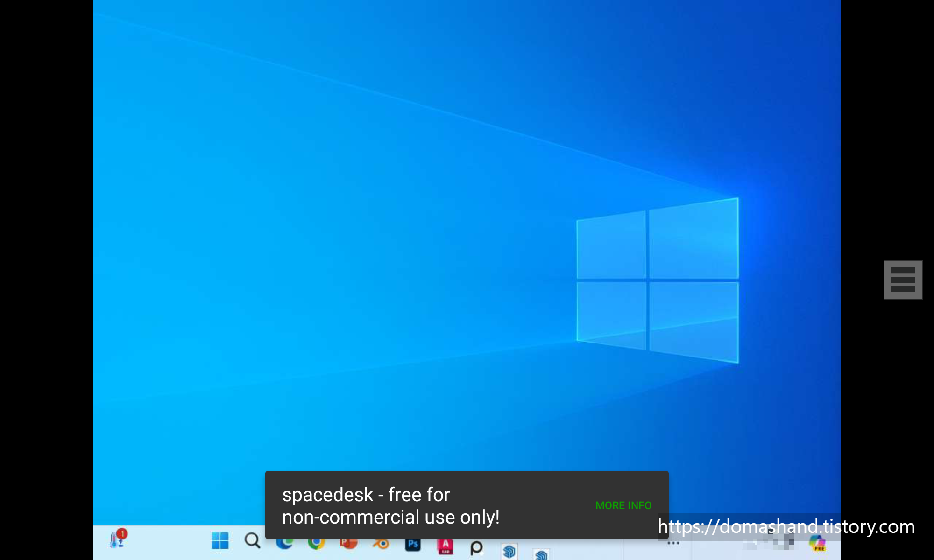Open AutoCAD from the taskbar

tap(445, 546)
